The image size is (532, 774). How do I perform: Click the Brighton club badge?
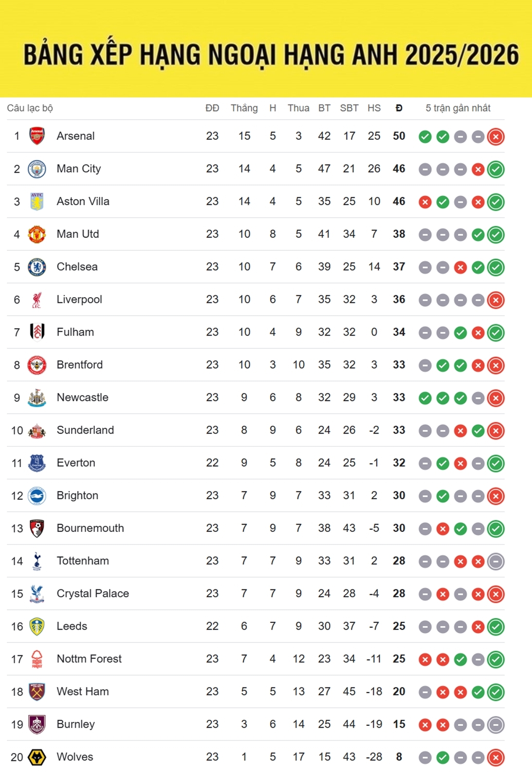[x=37, y=496]
